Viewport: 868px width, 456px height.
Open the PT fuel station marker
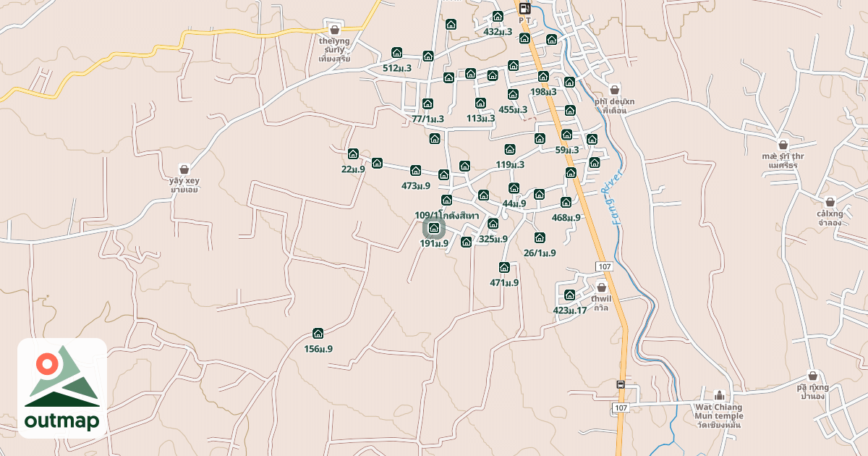pyautogui.click(x=524, y=8)
